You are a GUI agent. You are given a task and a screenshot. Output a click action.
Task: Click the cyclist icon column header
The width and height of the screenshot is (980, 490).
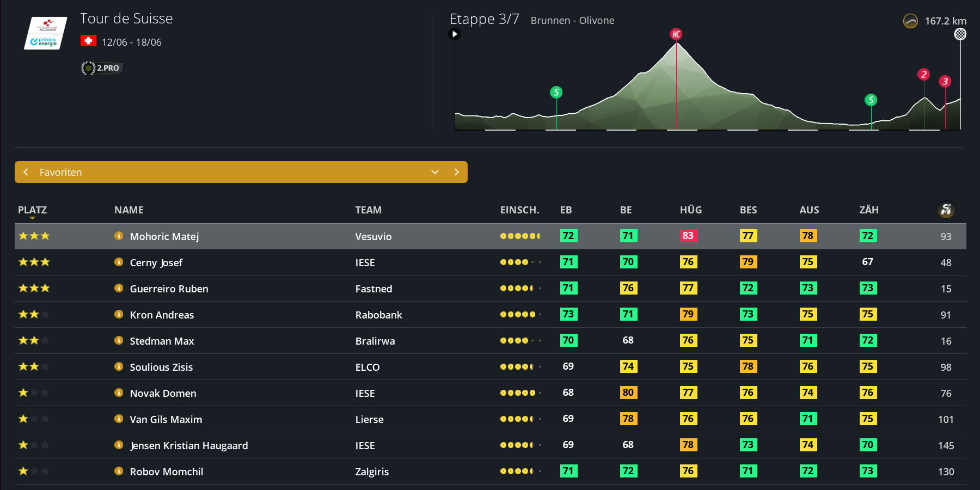click(x=946, y=210)
